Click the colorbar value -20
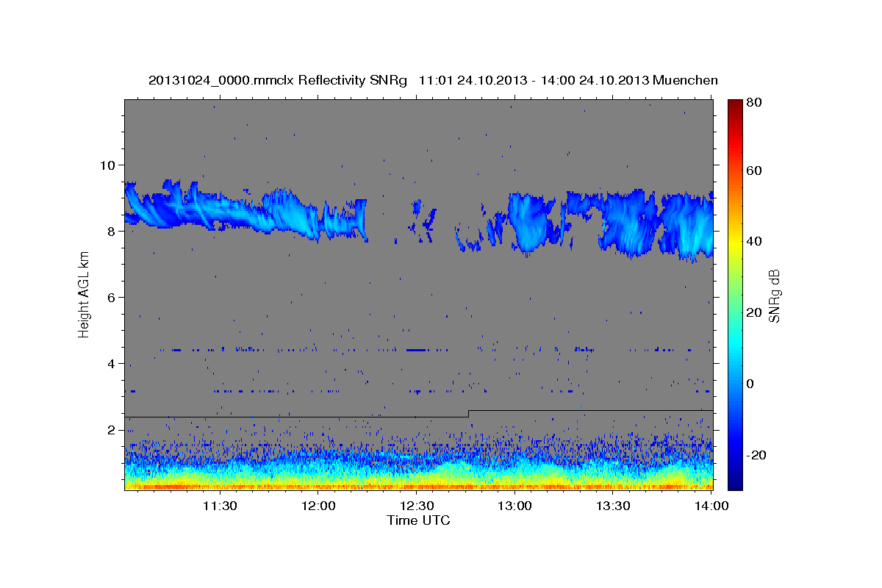 click(756, 455)
